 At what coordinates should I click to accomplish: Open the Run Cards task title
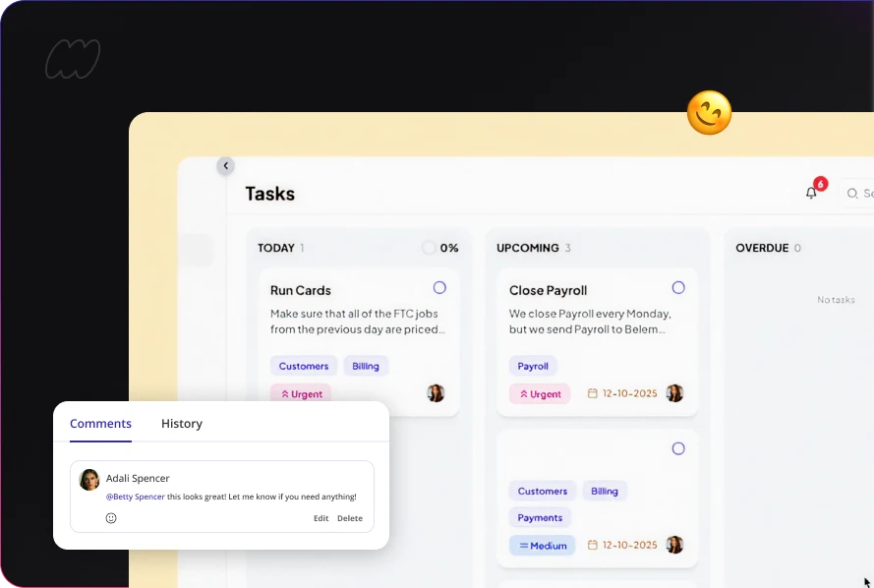pyautogui.click(x=301, y=290)
